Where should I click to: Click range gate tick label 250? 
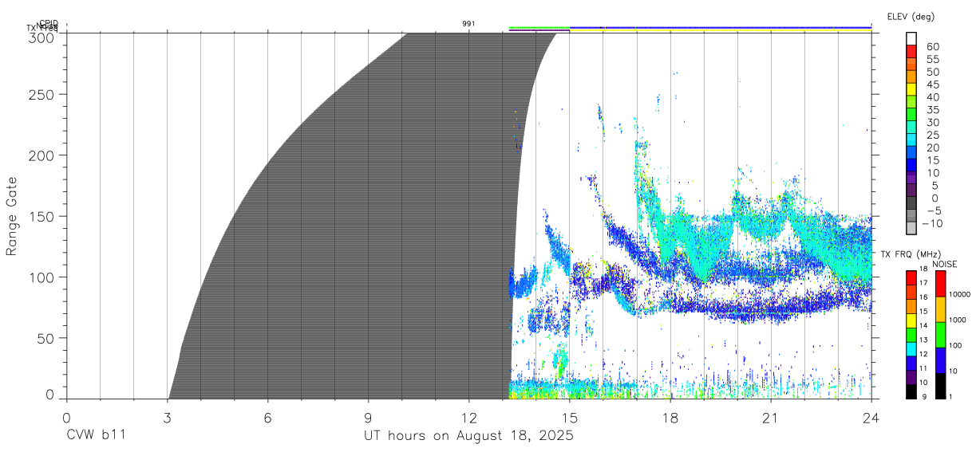(x=40, y=94)
